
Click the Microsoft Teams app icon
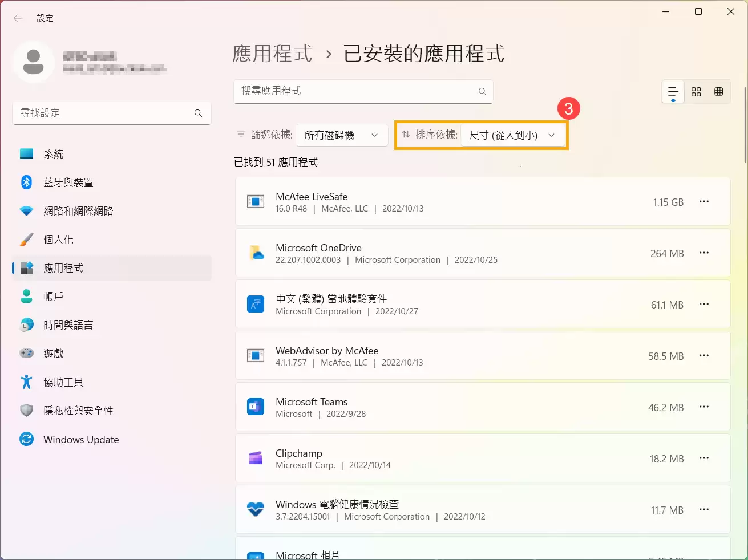coord(256,407)
